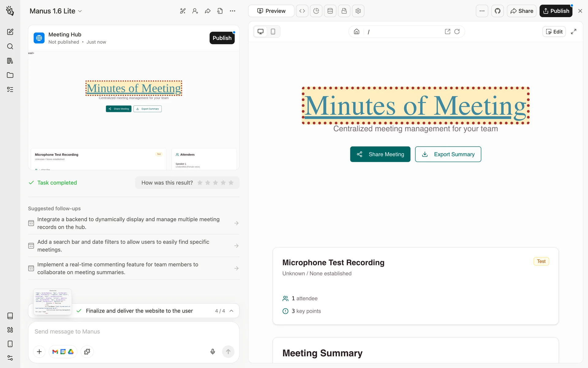This screenshot has height=368, width=588.
Task: Switch to mobile device preview
Action: click(273, 32)
